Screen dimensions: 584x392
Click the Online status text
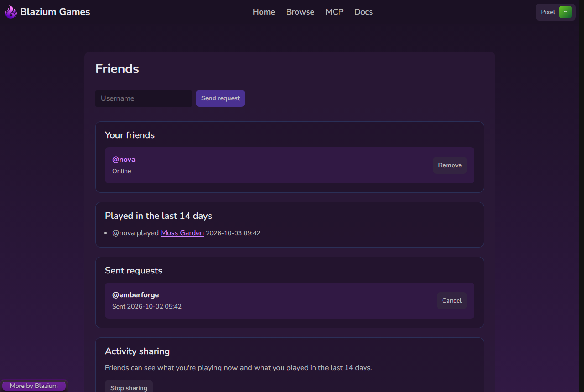(122, 171)
